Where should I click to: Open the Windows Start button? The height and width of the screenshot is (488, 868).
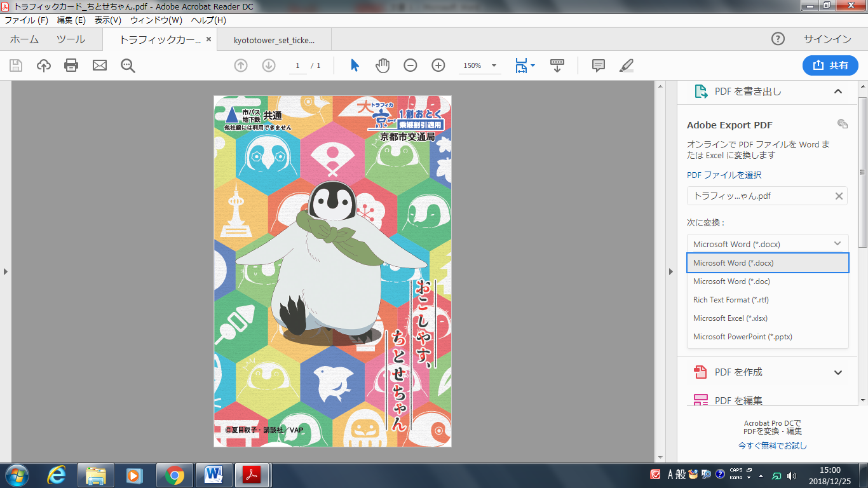point(17,475)
